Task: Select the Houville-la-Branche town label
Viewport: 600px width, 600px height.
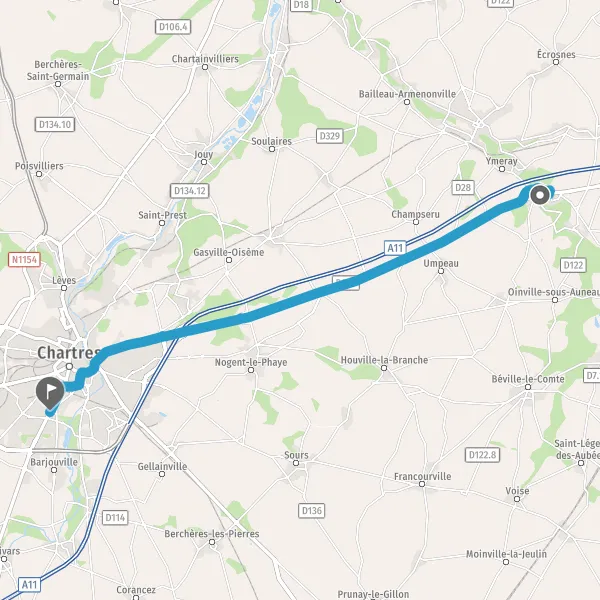Action: (384, 360)
